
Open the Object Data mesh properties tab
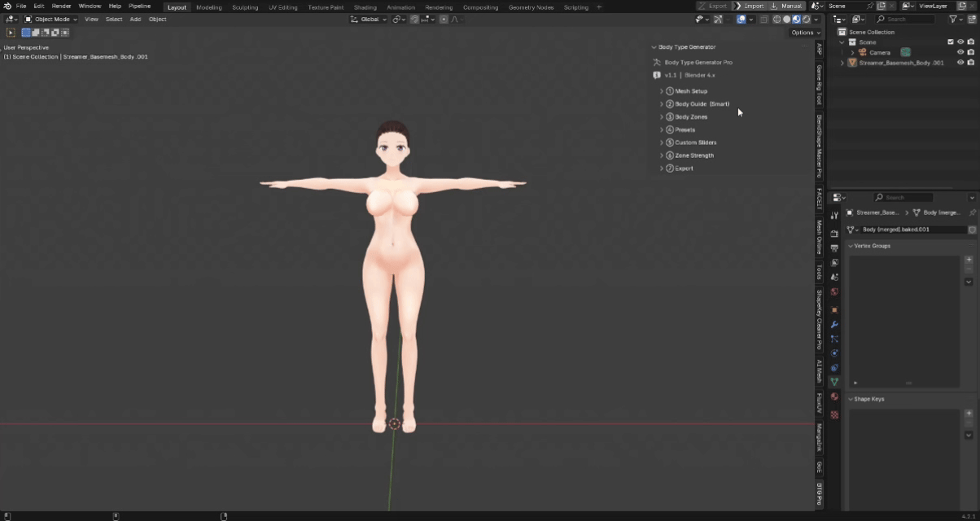(x=834, y=382)
